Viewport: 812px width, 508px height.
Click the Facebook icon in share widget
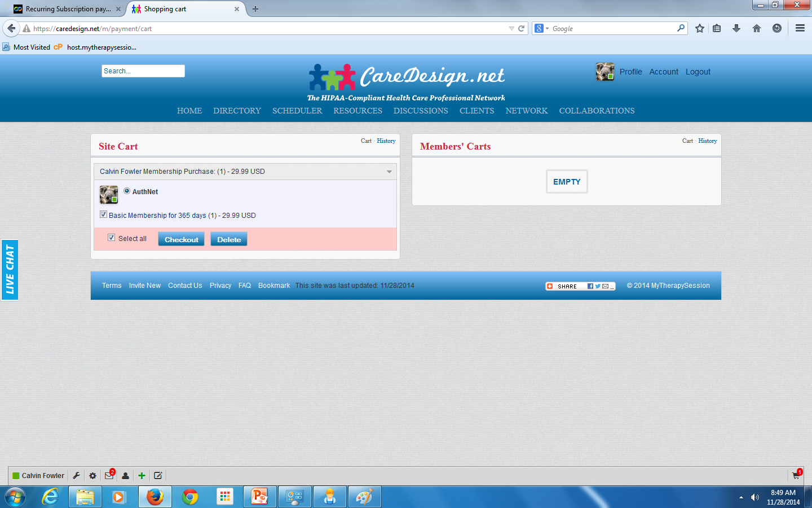click(x=590, y=286)
